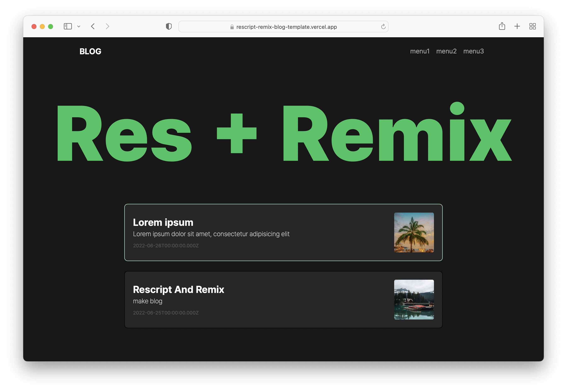The height and width of the screenshot is (392, 567).
Task: Open the Rescript And Remix post title
Action: (178, 289)
